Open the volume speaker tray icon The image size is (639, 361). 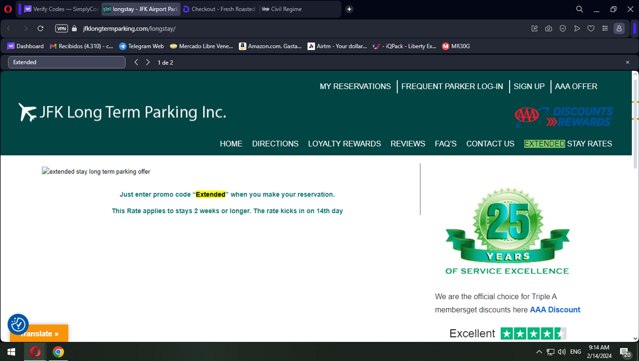pos(562,352)
